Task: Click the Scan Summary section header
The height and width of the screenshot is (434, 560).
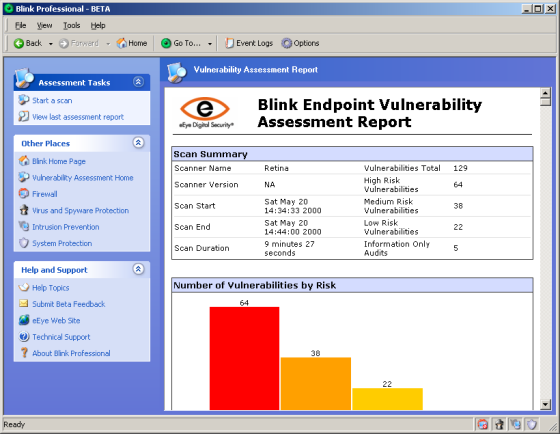Action: (x=352, y=154)
